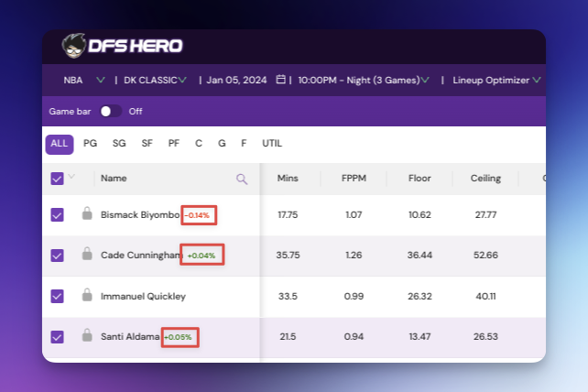Click the 26.53 ceiling value

coord(485,336)
